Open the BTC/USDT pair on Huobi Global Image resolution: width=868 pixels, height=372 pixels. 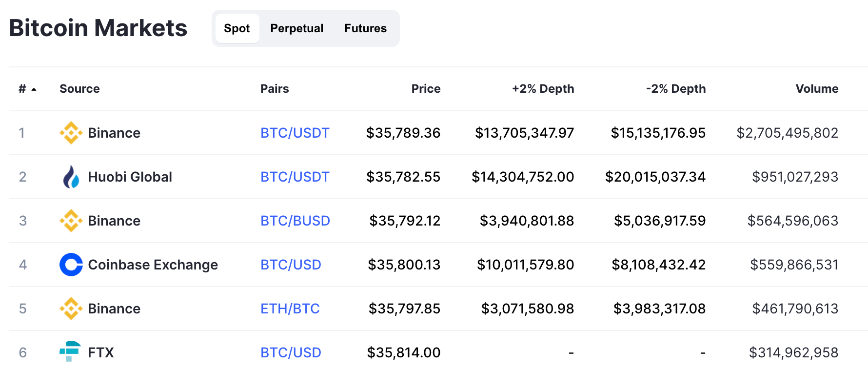295,176
